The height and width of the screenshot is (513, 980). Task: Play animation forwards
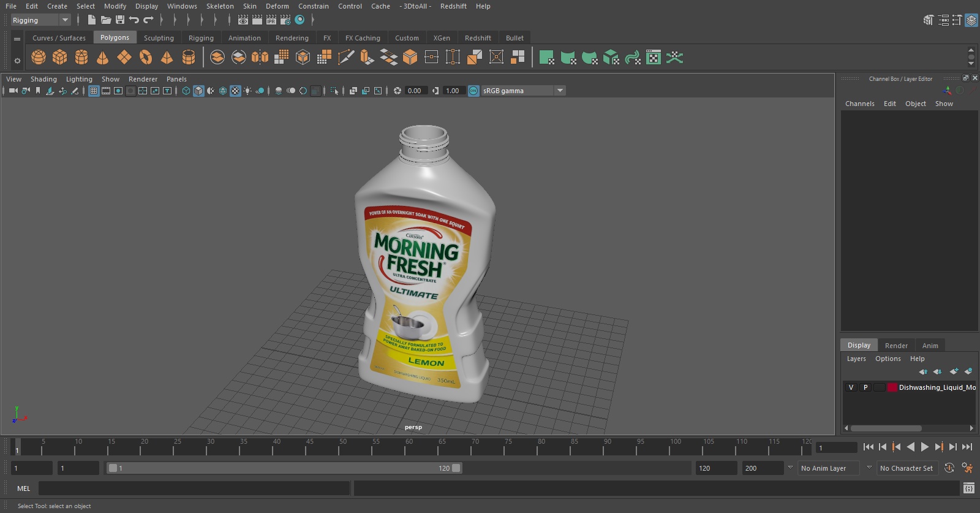point(925,447)
